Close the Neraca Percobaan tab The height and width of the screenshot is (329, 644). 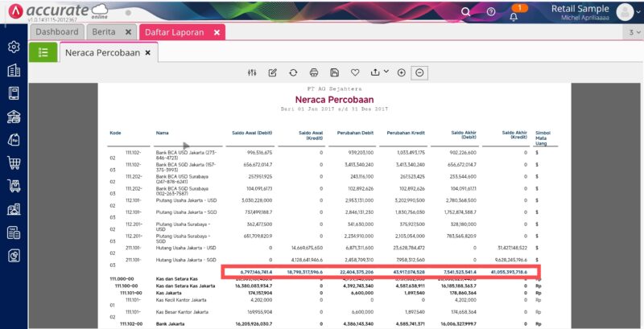tap(148, 52)
